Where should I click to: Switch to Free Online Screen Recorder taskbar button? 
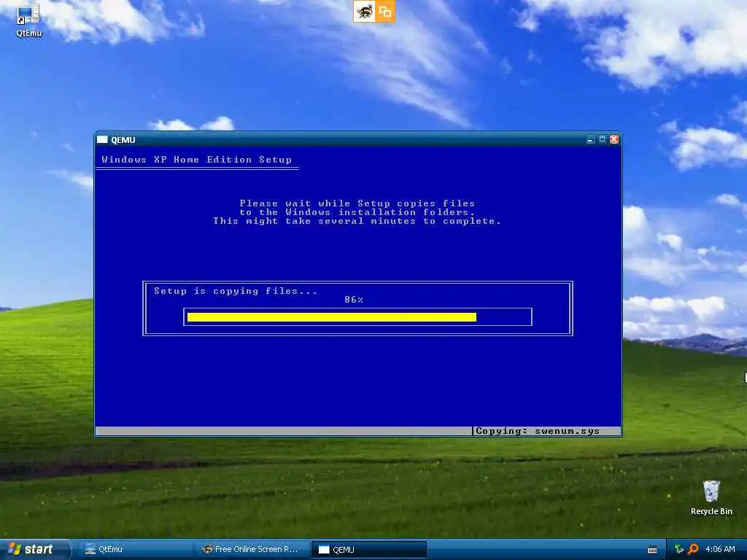251,550
